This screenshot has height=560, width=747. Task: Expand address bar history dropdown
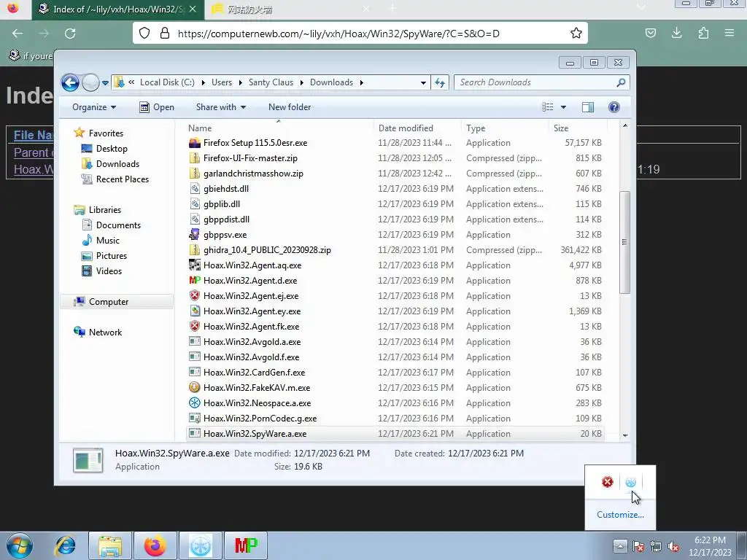point(423,83)
